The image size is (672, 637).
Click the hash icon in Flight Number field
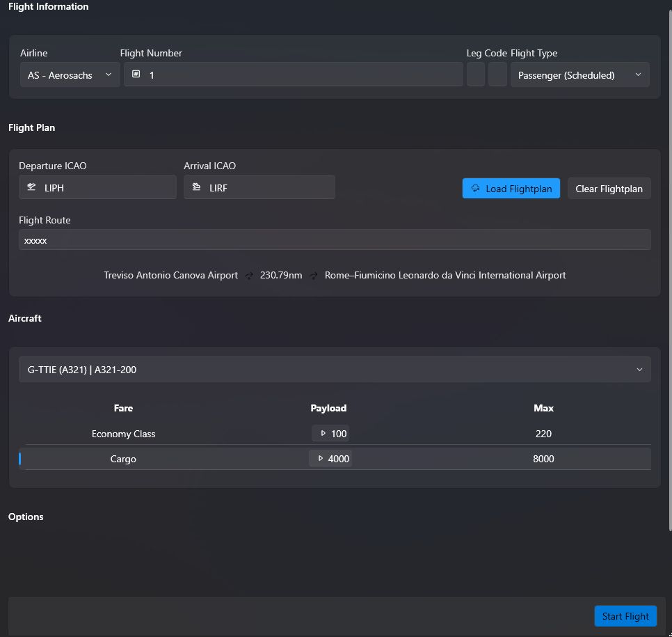coord(136,74)
